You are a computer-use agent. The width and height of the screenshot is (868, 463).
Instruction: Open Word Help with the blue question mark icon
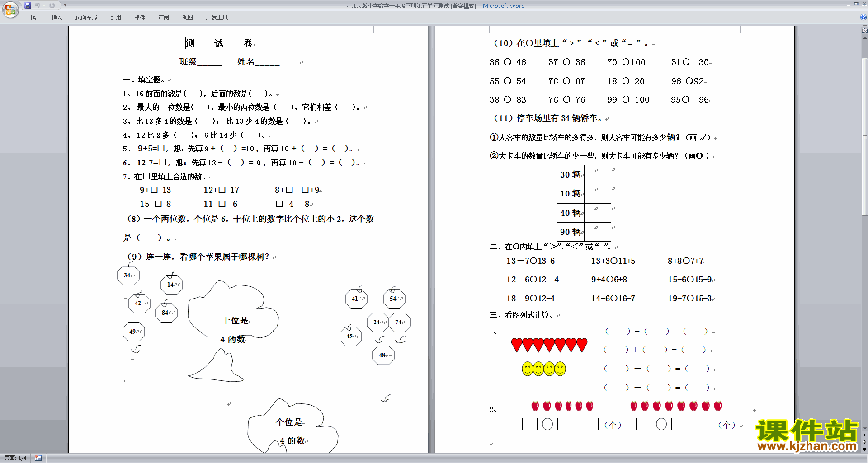point(863,17)
